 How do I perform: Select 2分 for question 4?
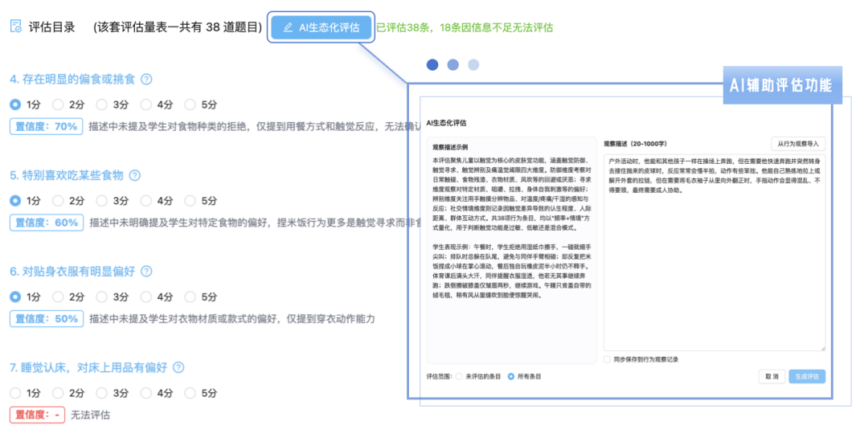pyautogui.click(x=58, y=104)
